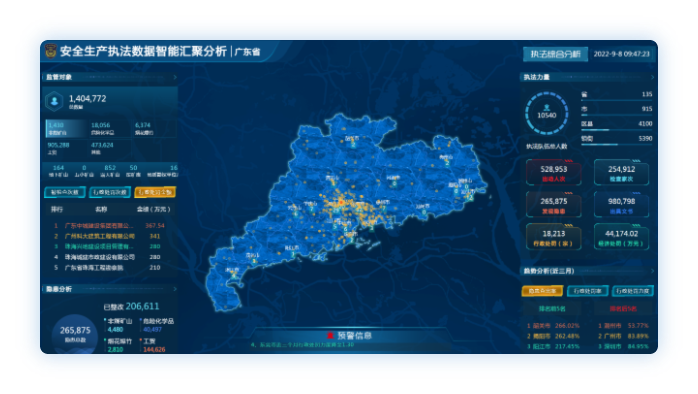Select the 265,875 hazards found card
The height and width of the screenshot is (394, 698).
click(x=553, y=205)
